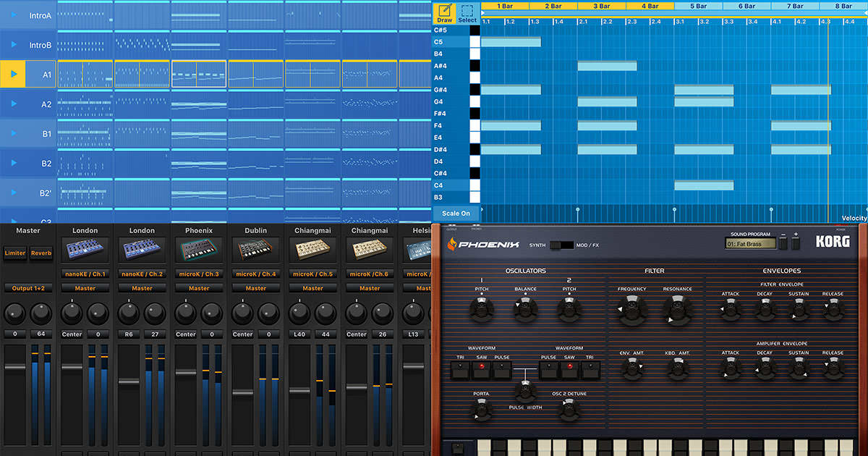The height and width of the screenshot is (456, 868).
Task: Play the A2 scene
Action: point(13,104)
